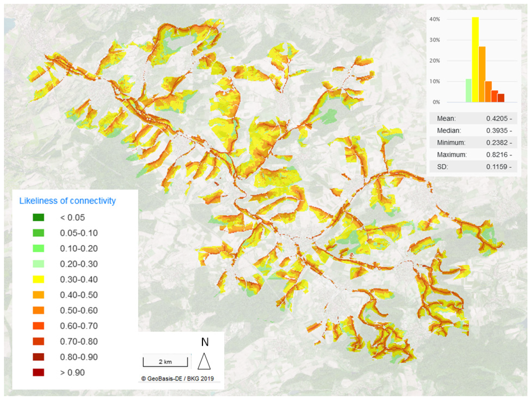The height and width of the screenshot is (401, 532).
Task: Select the 0.70-0.80 legend swatch
Action: click(39, 341)
